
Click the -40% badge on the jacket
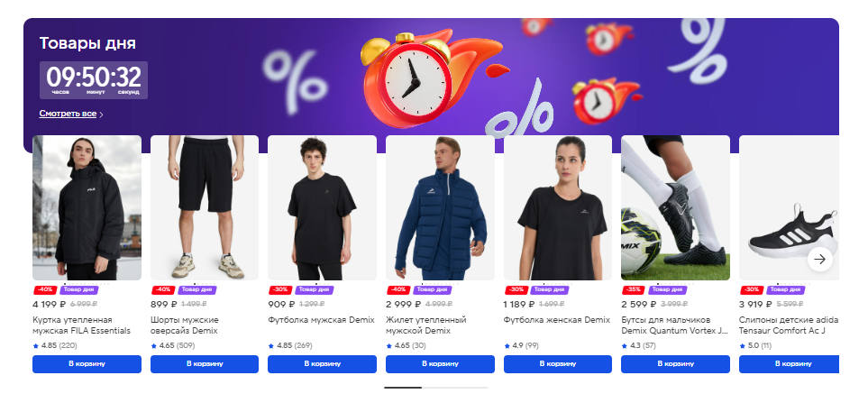[43, 289]
